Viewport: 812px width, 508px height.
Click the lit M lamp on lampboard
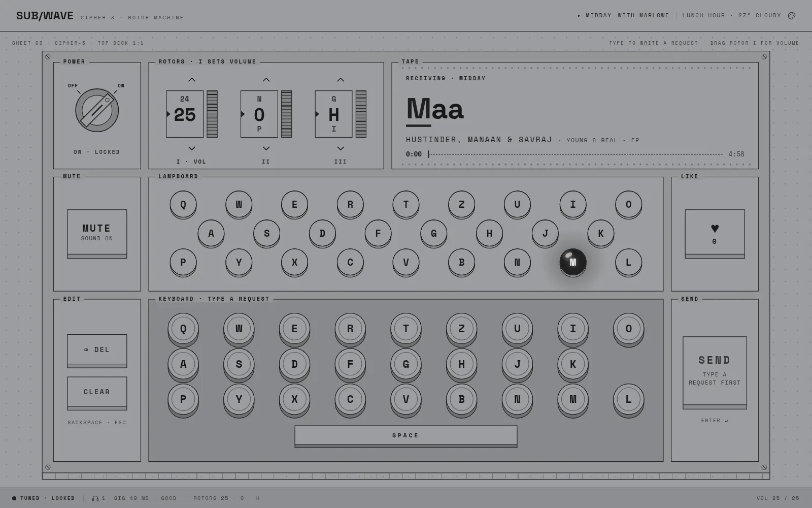tap(573, 263)
